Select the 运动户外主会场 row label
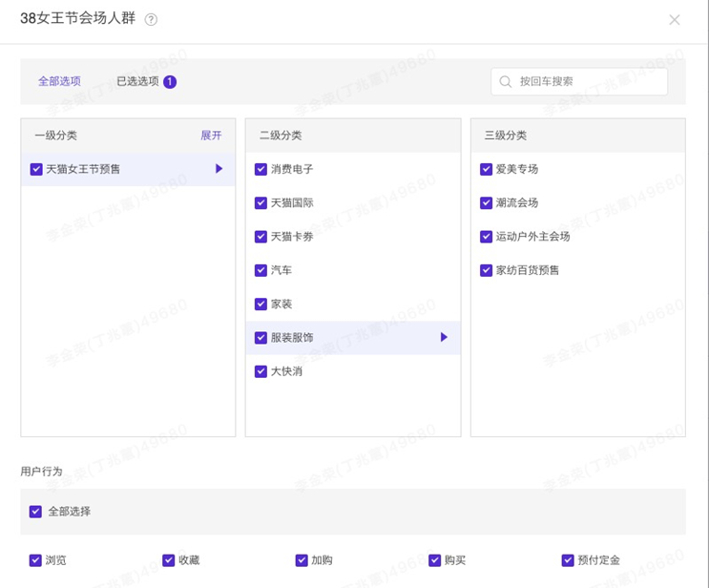The image size is (709, 588). 532,237
